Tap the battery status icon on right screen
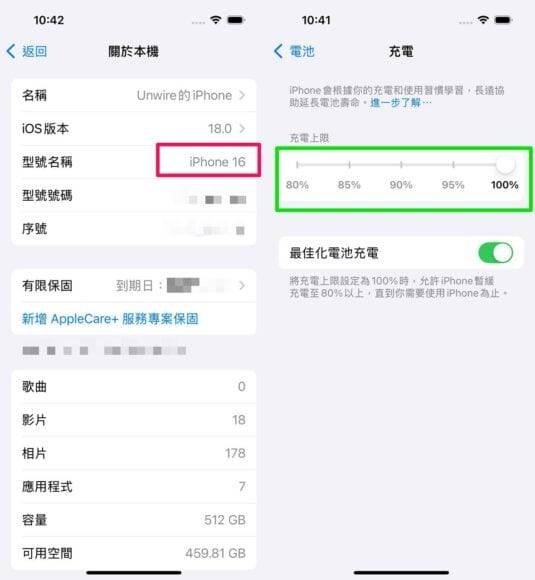 tap(503, 20)
